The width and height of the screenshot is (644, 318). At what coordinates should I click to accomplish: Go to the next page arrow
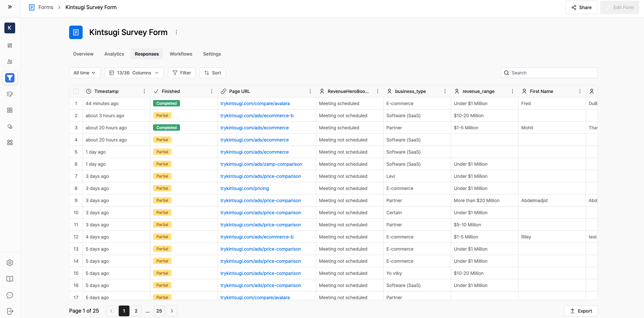coord(172,311)
